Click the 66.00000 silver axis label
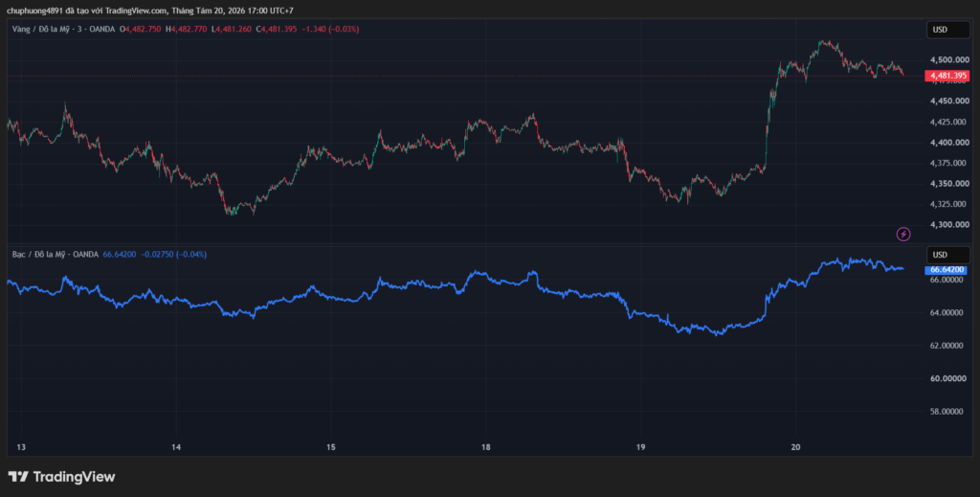 (947, 280)
